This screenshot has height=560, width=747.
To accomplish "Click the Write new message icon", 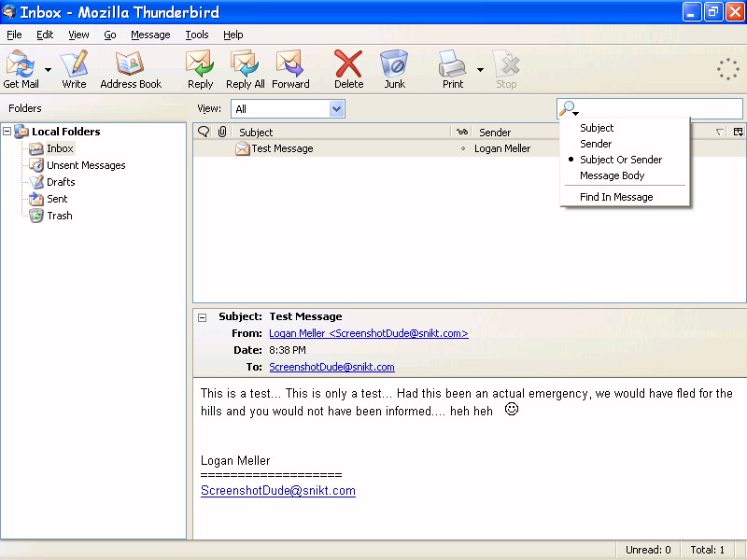I will pos(75,69).
